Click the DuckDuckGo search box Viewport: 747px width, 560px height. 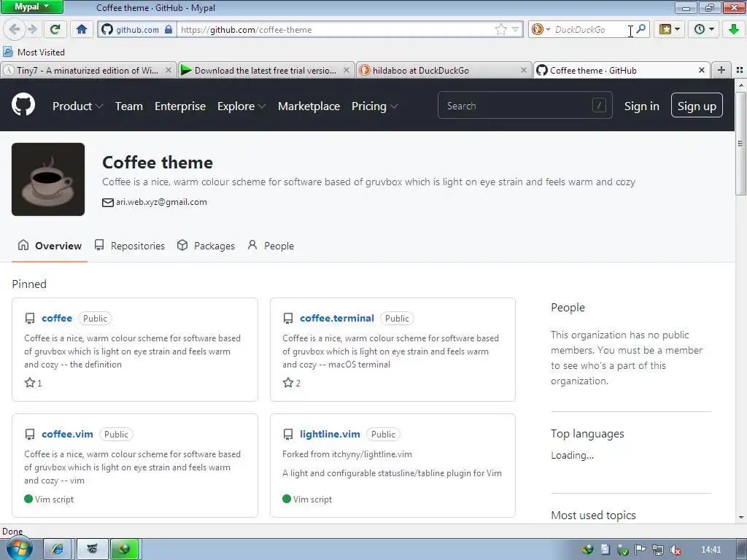tap(589, 29)
